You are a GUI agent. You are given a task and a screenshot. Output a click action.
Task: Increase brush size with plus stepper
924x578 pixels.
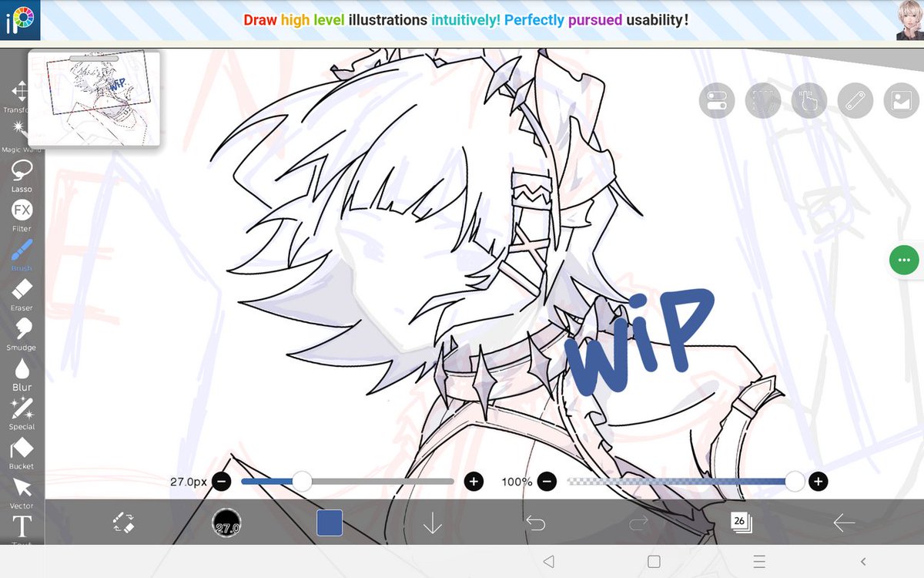click(474, 481)
